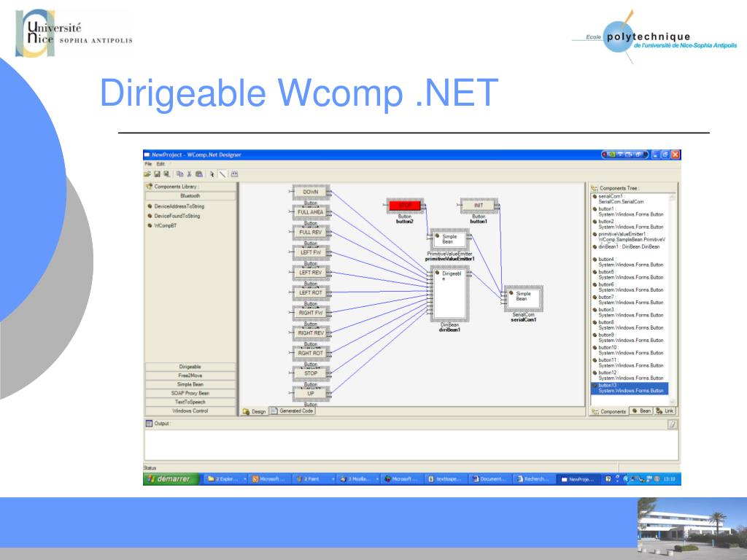Click the red STOP button2 component
747x560 pixels.
405,205
